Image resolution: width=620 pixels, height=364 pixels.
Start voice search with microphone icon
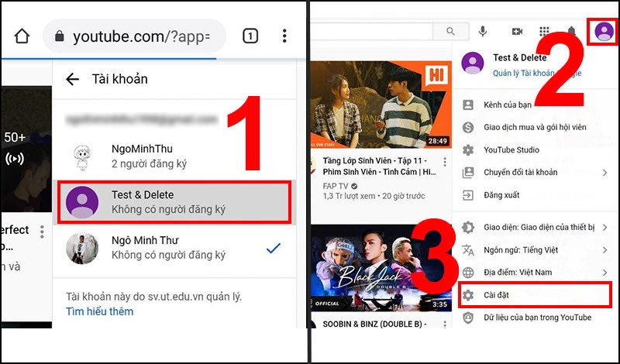click(x=482, y=31)
